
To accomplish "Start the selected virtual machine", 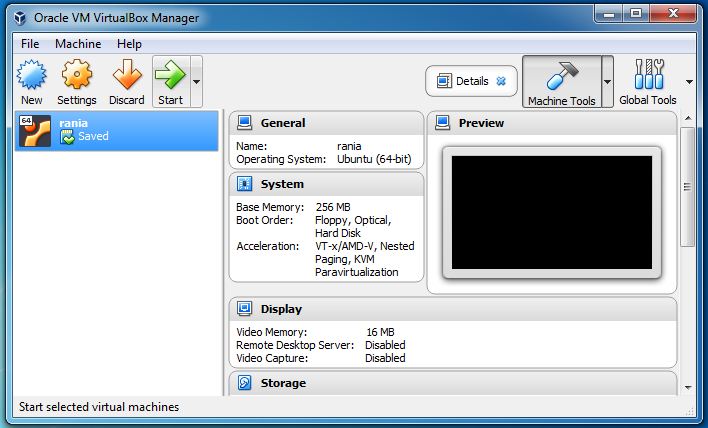I will click(171, 82).
